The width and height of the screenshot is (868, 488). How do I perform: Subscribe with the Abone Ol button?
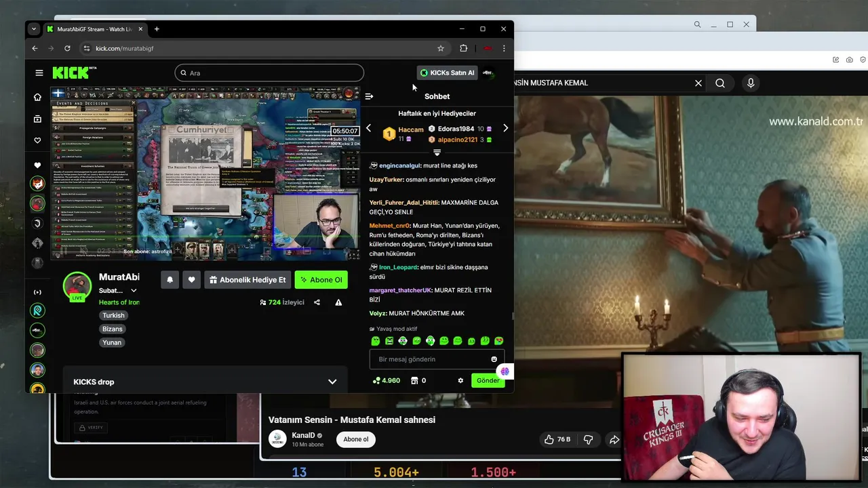click(321, 280)
